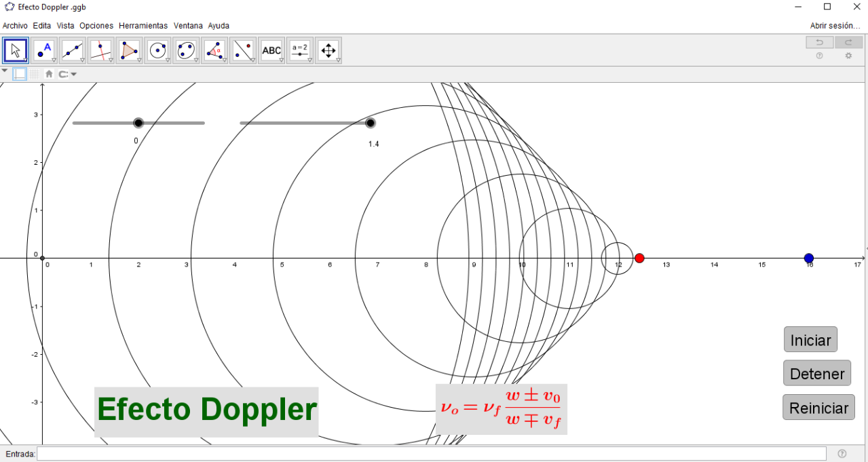Select the Reflect about line tool
Viewport: 868px width, 462px height.
point(243,50)
